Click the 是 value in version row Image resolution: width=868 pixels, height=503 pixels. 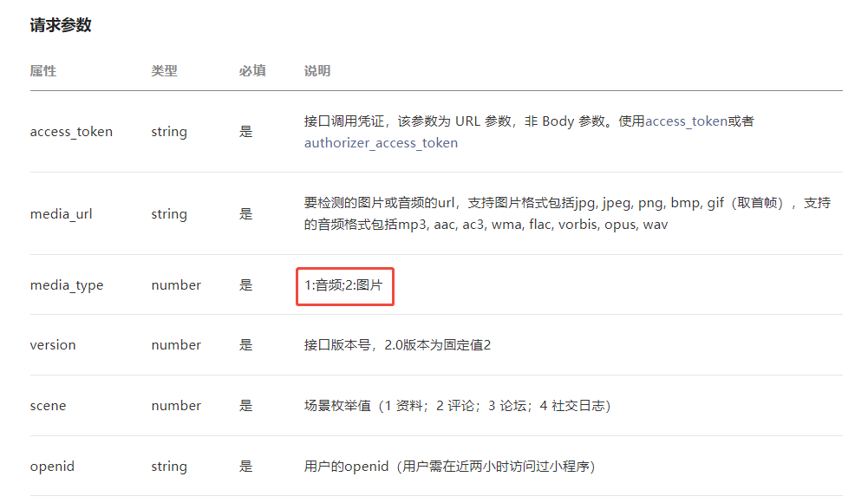click(245, 345)
